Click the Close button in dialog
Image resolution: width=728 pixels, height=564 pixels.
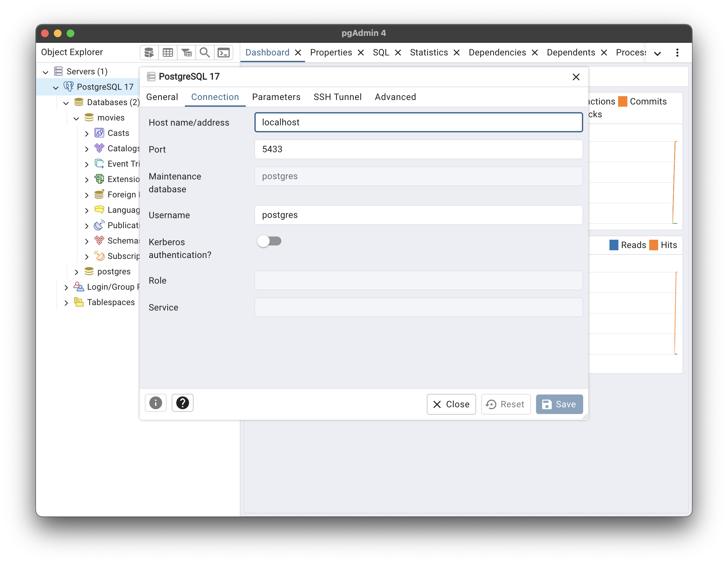(451, 404)
